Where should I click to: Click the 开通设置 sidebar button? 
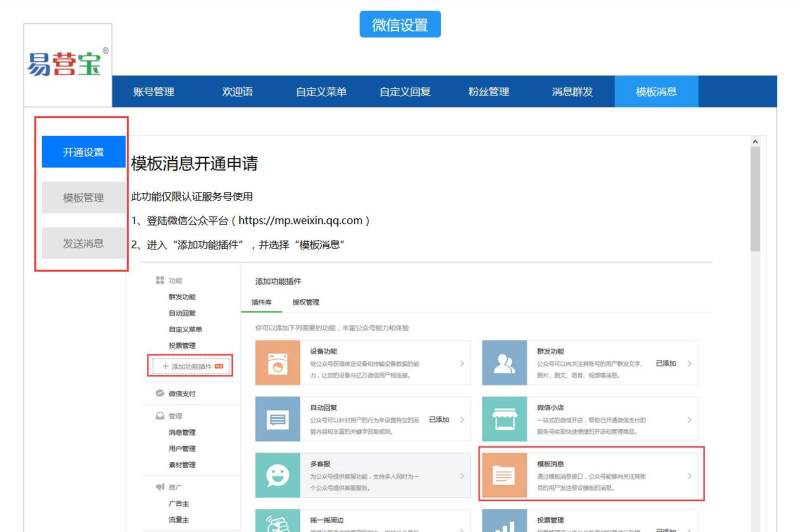click(84, 153)
